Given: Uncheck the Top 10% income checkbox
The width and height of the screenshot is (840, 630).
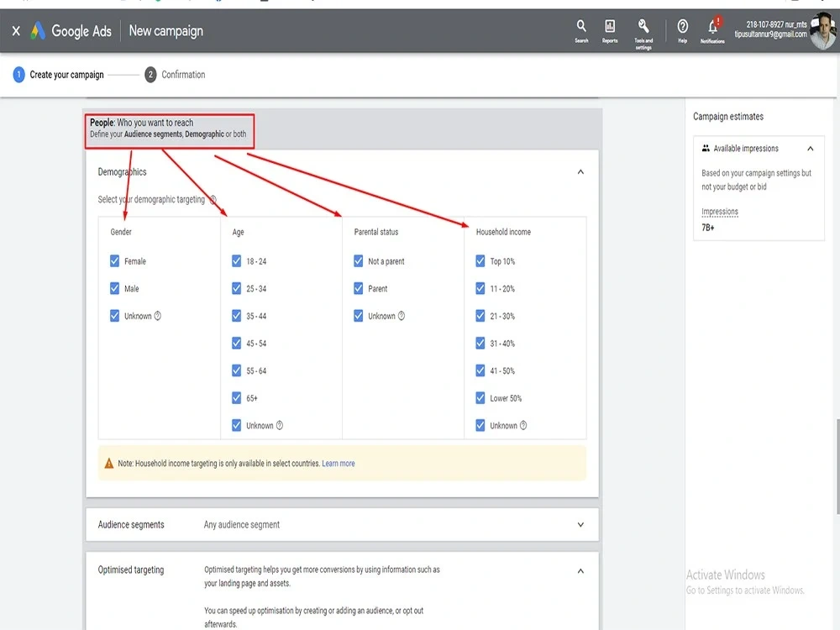Looking at the screenshot, I should (480, 261).
